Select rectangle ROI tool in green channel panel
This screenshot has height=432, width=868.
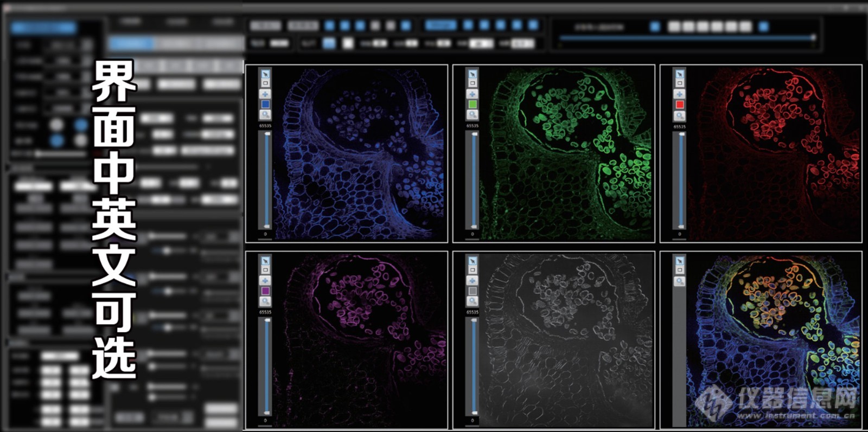473,83
